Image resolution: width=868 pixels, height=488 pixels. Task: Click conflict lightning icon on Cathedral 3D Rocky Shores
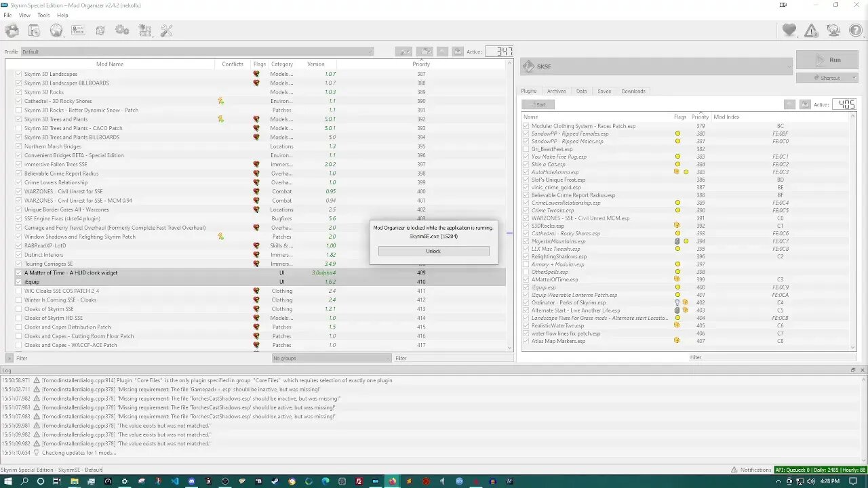(221, 101)
